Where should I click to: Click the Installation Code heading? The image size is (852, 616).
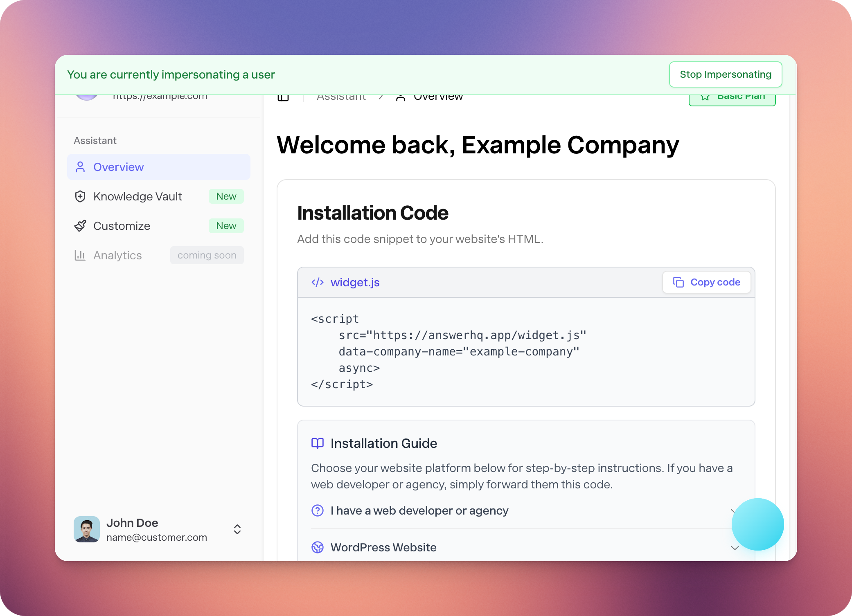tap(373, 213)
